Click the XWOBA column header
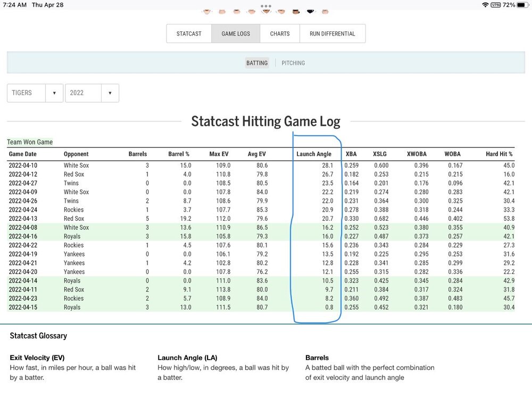This screenshot has width=532, height=399. pyautogui.click(x=417, y=154)
